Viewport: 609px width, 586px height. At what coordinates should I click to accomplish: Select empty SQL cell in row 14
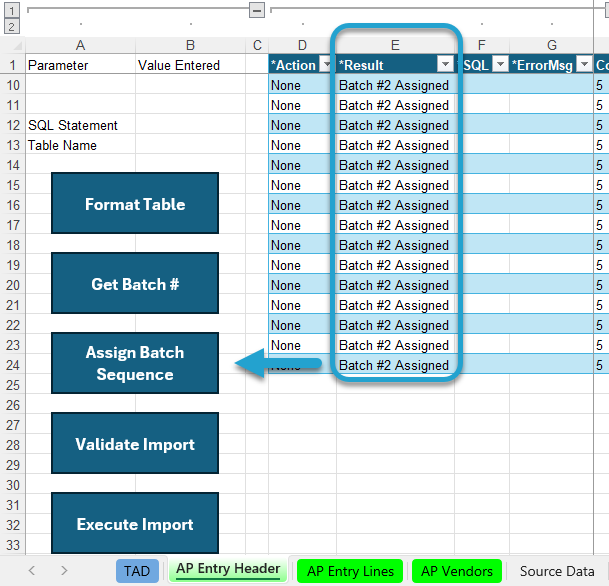(482, 165)
